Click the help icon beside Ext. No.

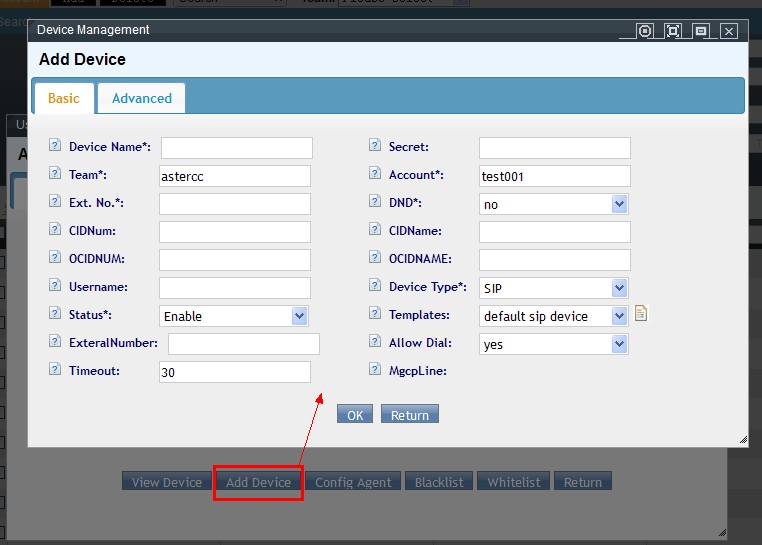55,203
